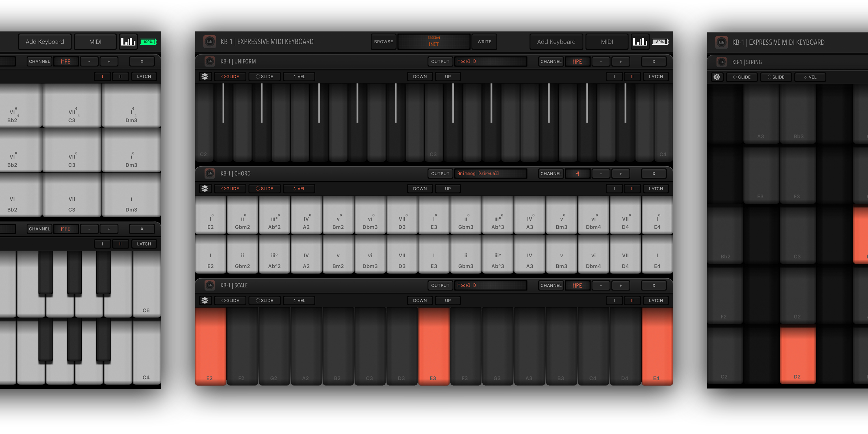The height and width of the screenshot is (434, 868).
Task: Click Add Keyboard in center window
Action: click(556, 42)
